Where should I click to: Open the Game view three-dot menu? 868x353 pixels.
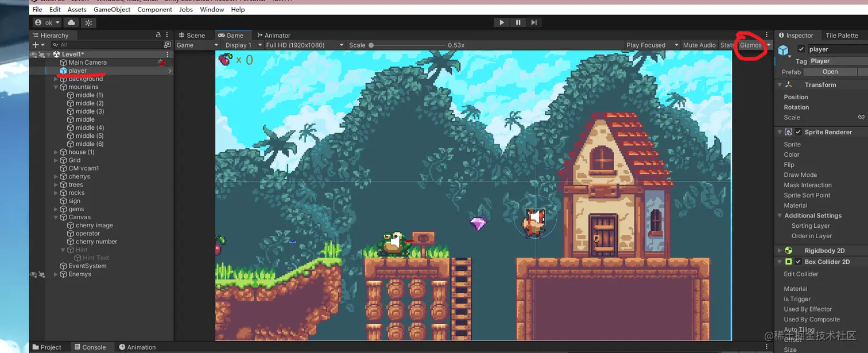(766, 35)
